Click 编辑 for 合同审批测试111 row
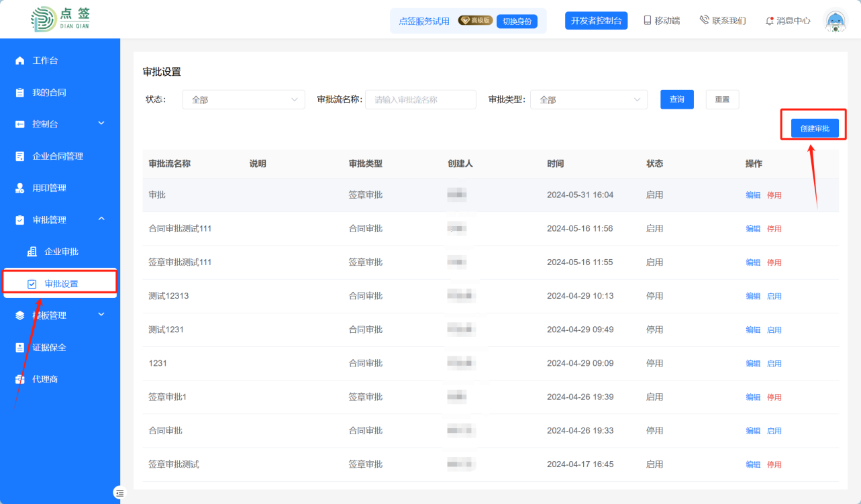The image size is (861, 504). point(753,229)
